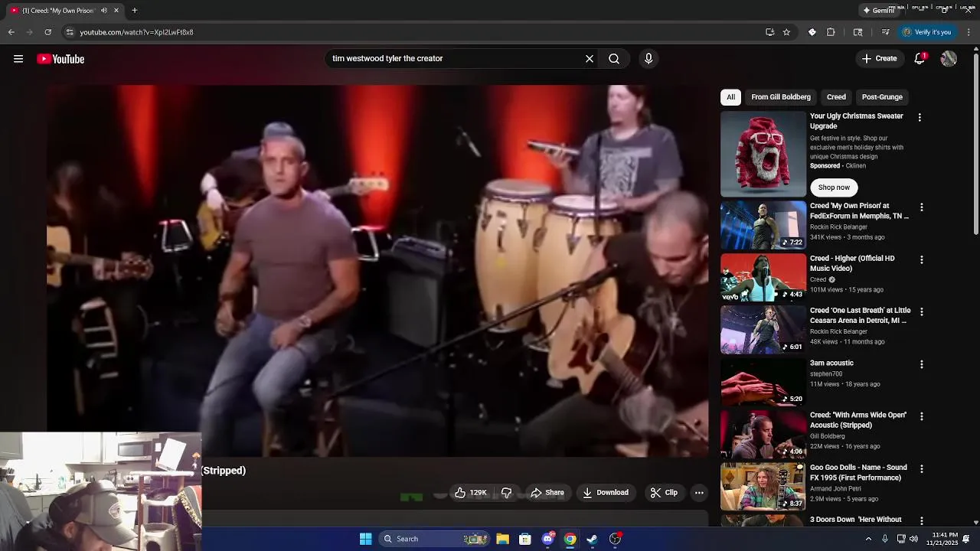Screen dimensions: 980x551
Task: Open options for 3 Doors Down video
Action: tap(922, 520)
